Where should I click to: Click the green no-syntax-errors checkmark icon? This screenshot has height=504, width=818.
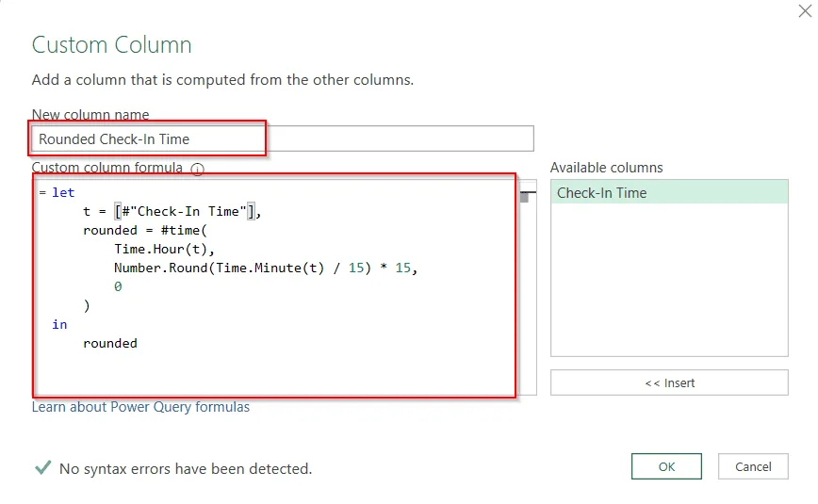[42, 467]
